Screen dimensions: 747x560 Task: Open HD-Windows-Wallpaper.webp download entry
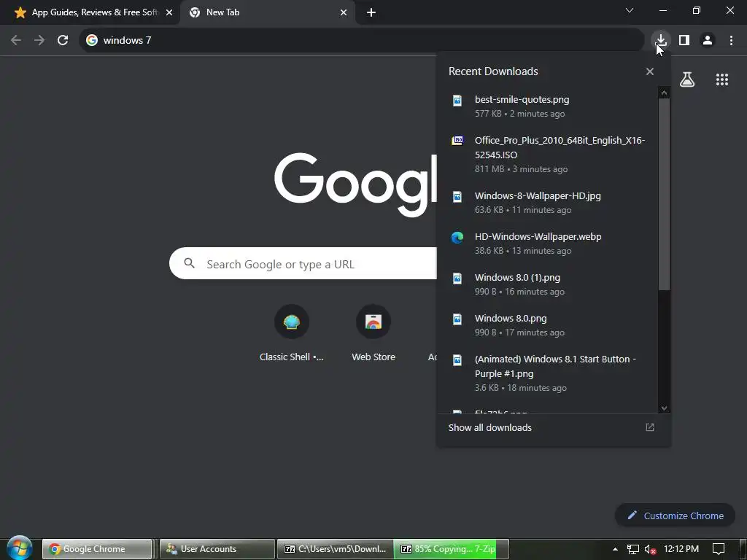click(x=547, y=244)
